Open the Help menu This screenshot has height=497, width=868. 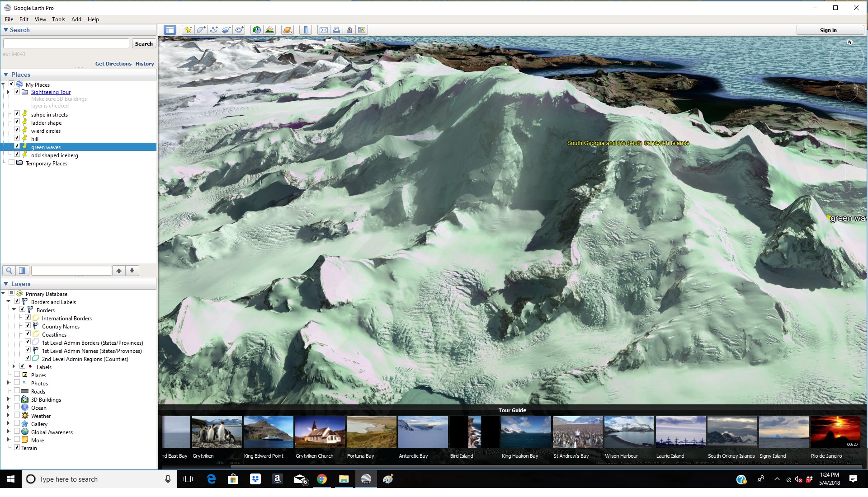pos(93,19)
